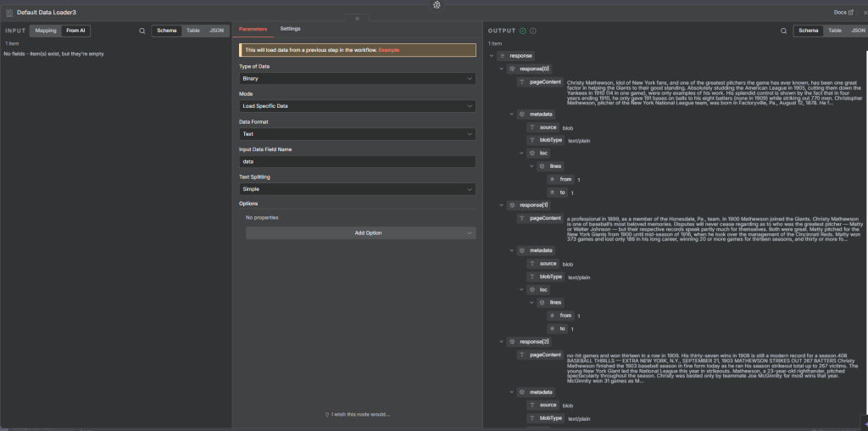Click the green success check icon beside Output
868x431 pixels.
tap(523, 31)
